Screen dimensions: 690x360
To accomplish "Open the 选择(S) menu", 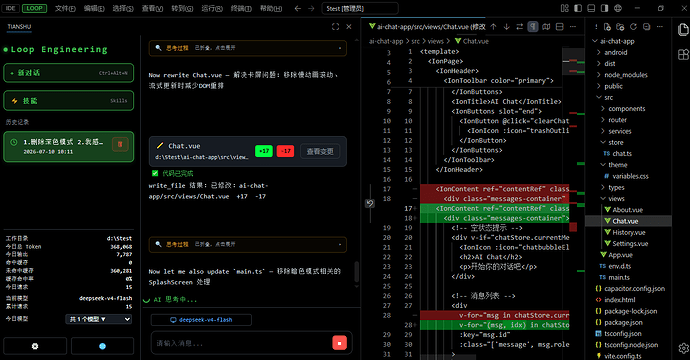I will (123, 8).
